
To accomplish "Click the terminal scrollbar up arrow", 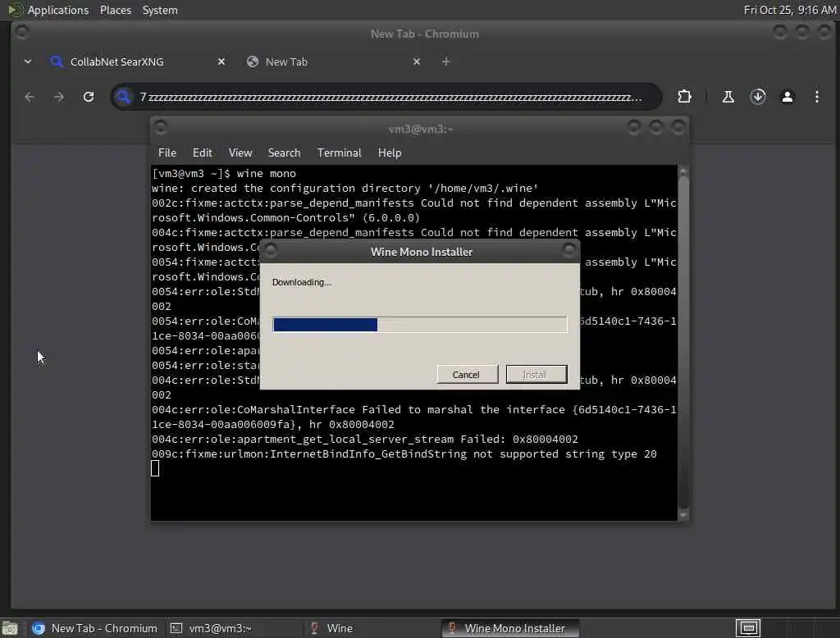I will [683, 171].
